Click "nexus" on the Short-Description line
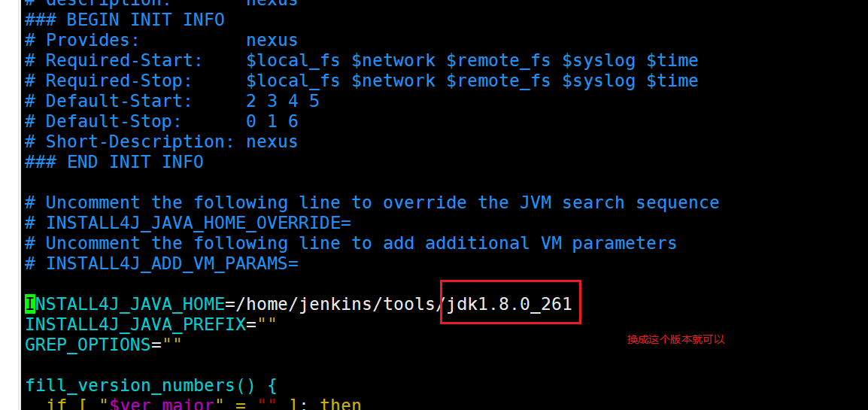The height and width of the screenshot is (410, 868). pos(272,141)
